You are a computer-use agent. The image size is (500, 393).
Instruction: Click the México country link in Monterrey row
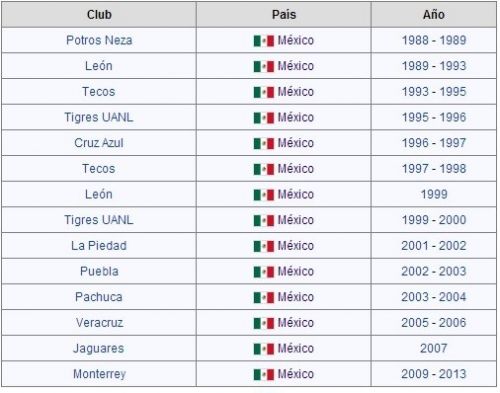(x=296, y=374)
